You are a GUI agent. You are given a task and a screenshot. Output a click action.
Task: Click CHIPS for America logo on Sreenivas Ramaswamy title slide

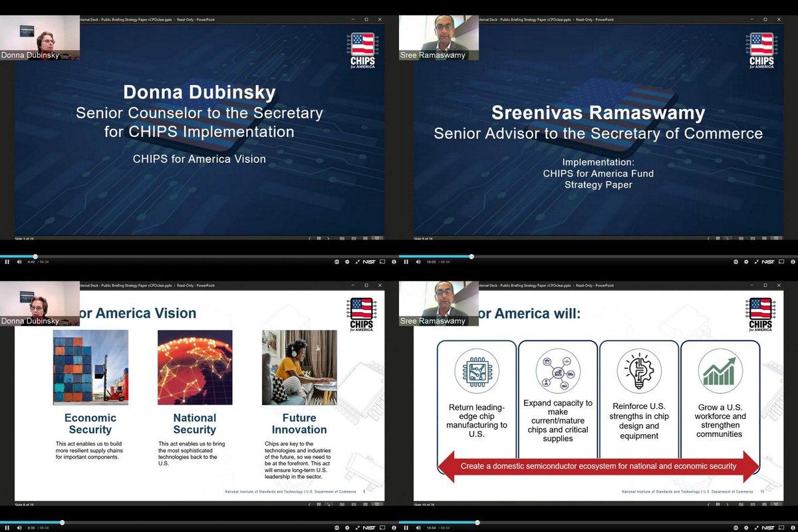(x=761, y=51)
